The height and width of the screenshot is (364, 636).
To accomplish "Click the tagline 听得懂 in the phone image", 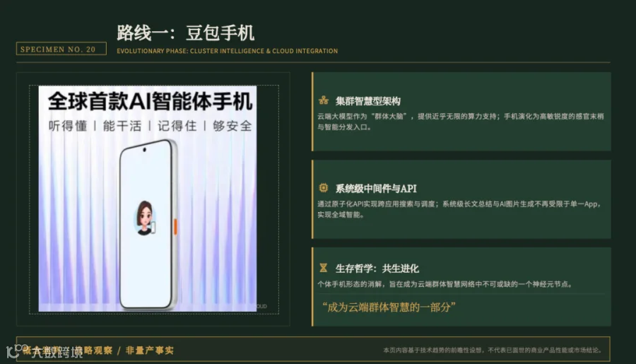I will pos(68,127).
